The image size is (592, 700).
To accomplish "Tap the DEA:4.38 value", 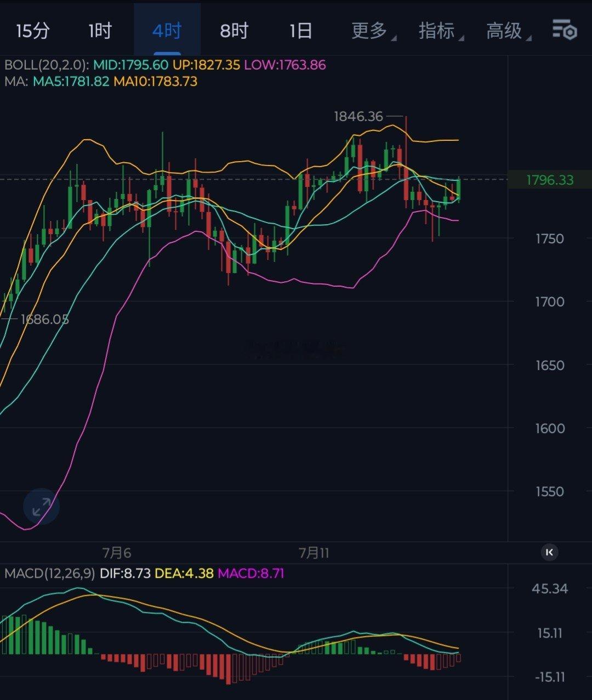I will click(184, 574).
